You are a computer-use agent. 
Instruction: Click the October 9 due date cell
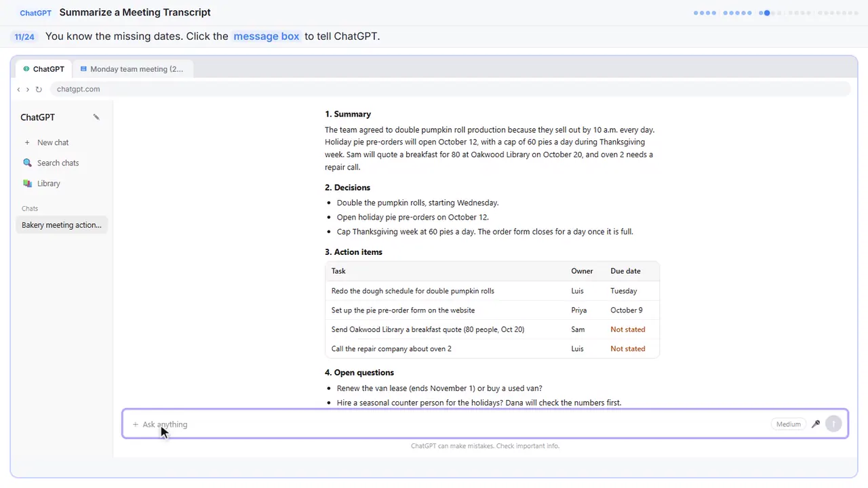(627, 310)
